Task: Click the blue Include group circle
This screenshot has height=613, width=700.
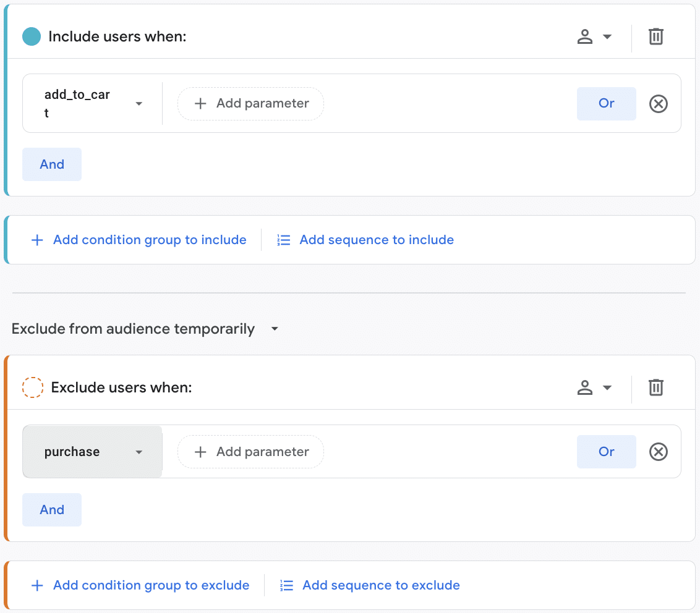Action: [32, 36]
